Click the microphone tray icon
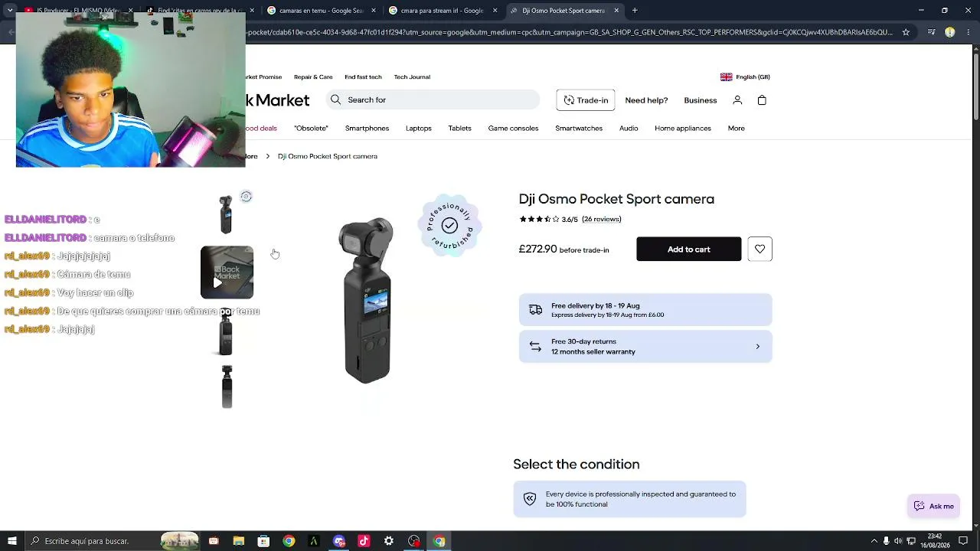Viewport: 980px width, 551px height. pos(887,541)
